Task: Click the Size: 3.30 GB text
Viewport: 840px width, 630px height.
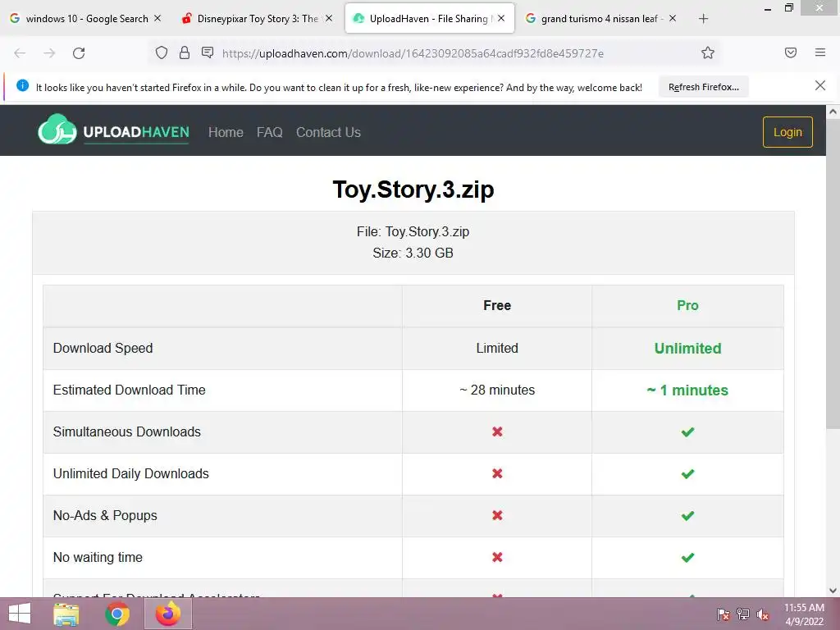Action: (413, 253)
